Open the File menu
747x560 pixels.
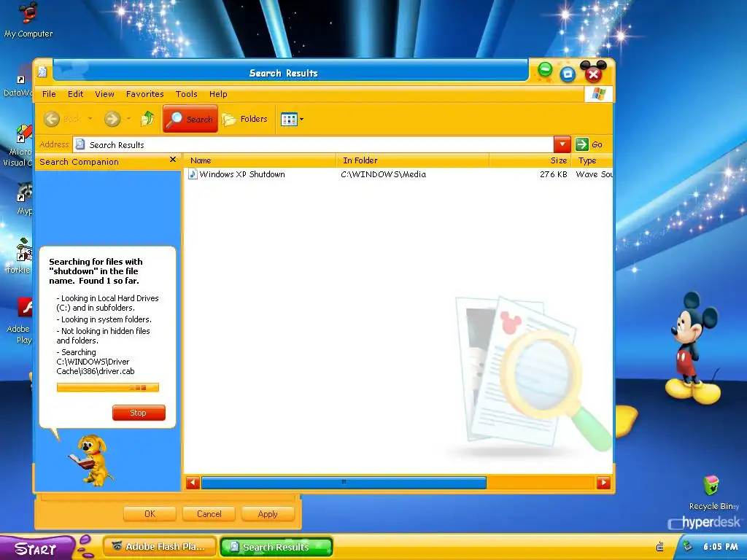[x=49, y=94]
